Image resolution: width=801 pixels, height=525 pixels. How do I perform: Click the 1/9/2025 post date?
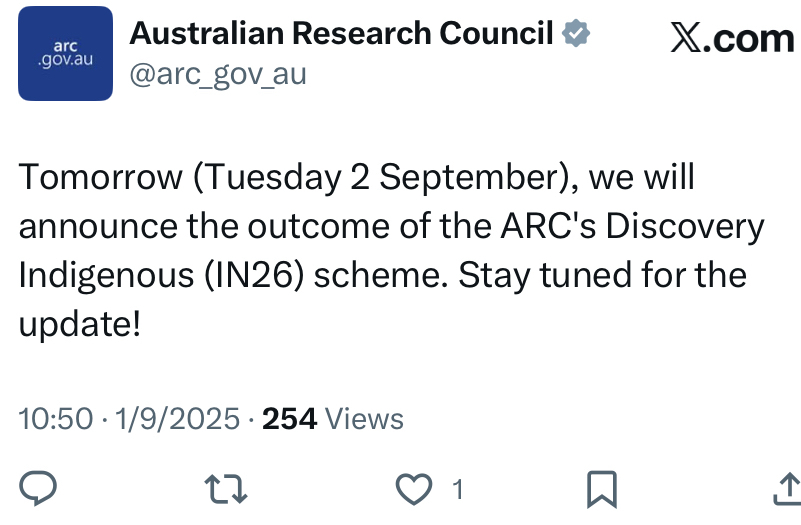click(x=176, y=418)
